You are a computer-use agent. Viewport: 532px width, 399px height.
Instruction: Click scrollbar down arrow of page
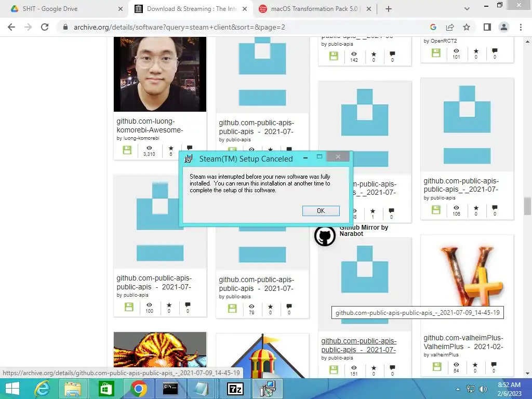(527, 374)
